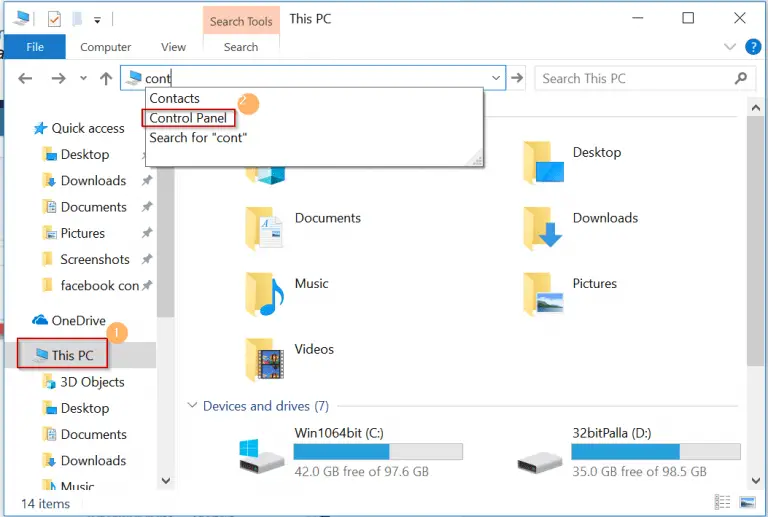
Task: Click the Go-to arrow beside address bar
Action: coord(517,78)
